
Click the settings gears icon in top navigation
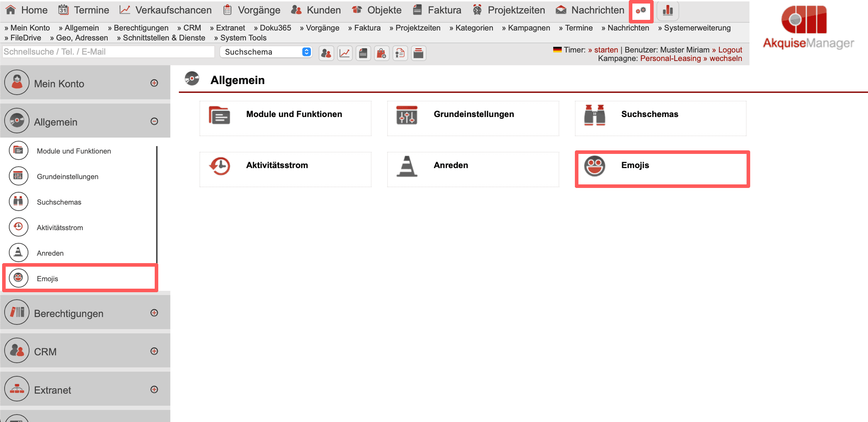641,11
